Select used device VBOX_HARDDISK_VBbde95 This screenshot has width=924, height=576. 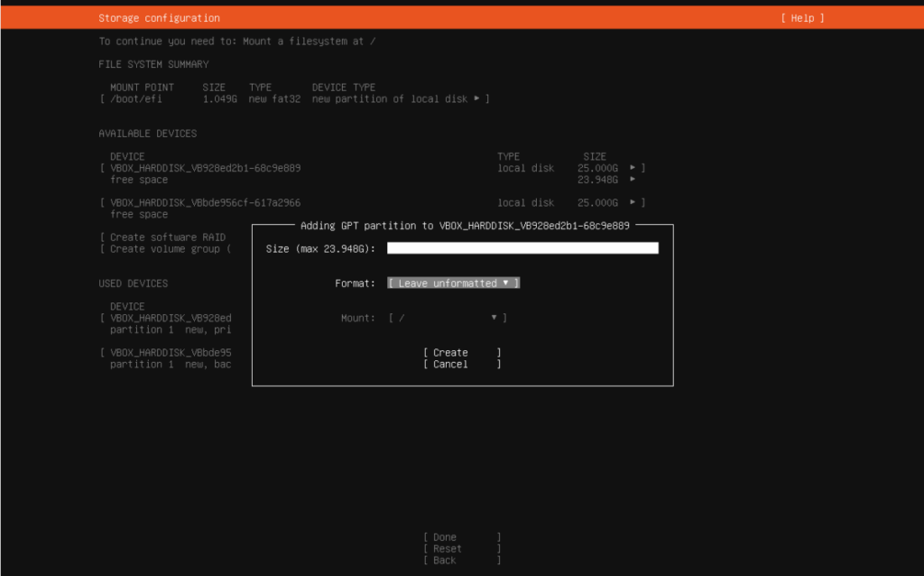171,353
